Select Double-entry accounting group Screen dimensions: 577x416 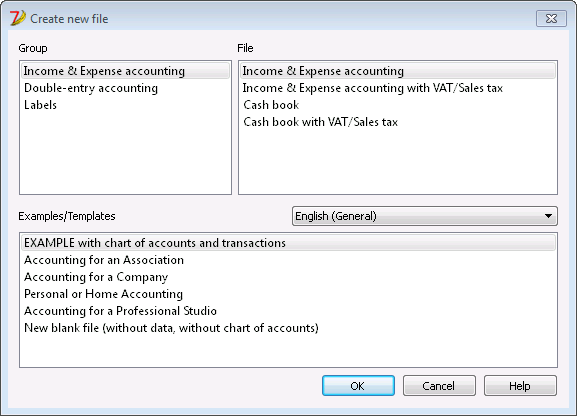click(x=91, y=88)
